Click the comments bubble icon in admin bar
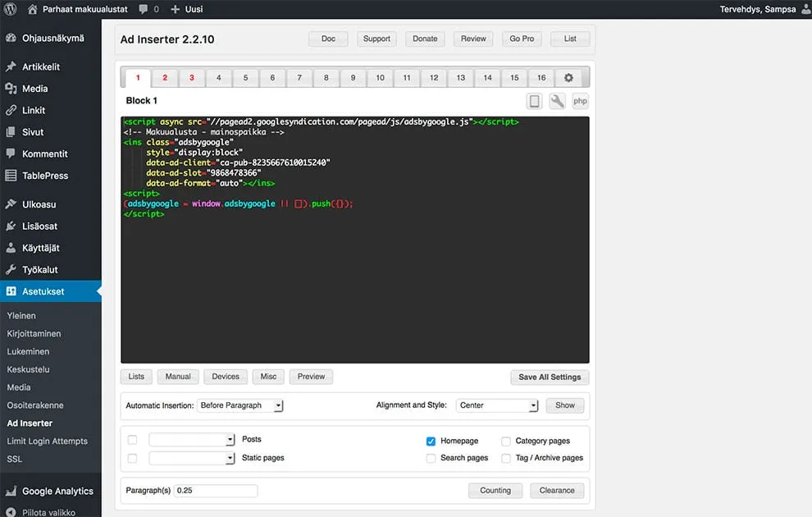812x517 pixels. pyautogui.click(x=144, y=9)
